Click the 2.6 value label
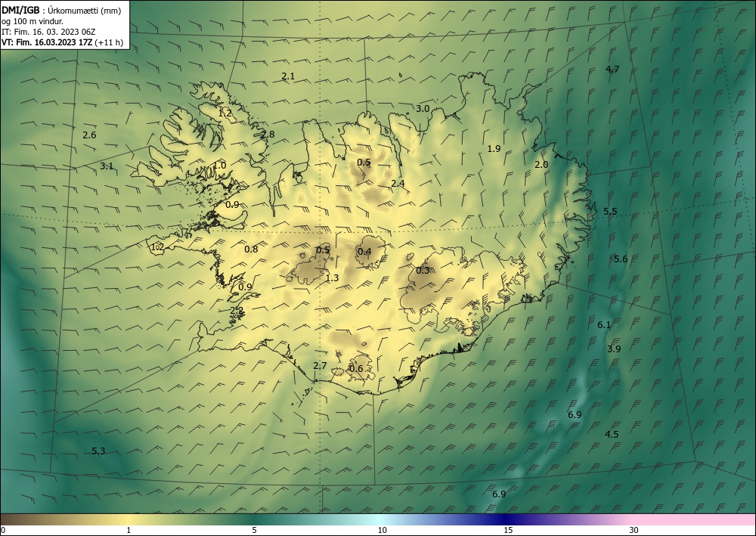Screen dimensions: 756x536 point(89,135)
